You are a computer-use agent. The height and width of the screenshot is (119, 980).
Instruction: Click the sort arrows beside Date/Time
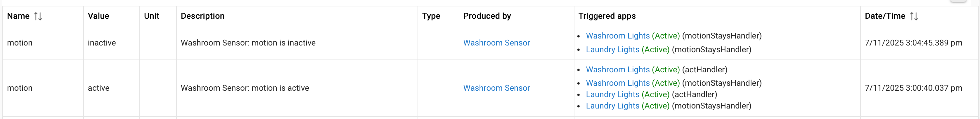click(x=914, y=16)
